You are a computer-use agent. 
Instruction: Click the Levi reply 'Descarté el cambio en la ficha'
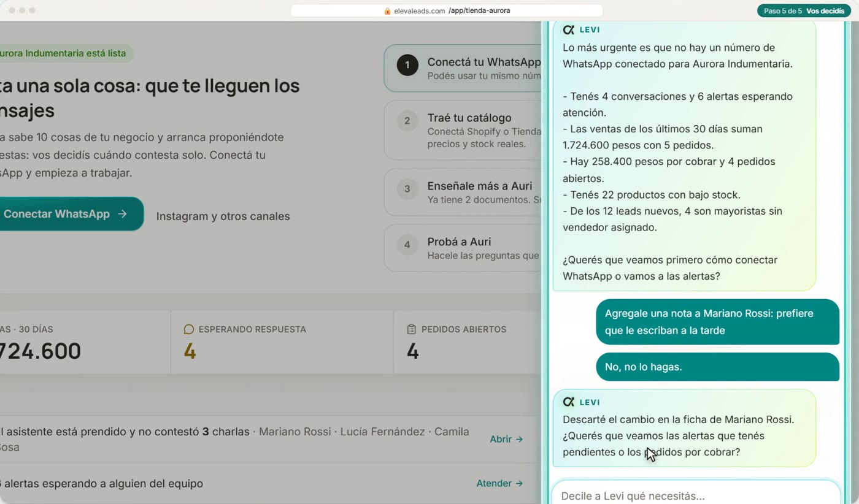[x=684, y=428]
